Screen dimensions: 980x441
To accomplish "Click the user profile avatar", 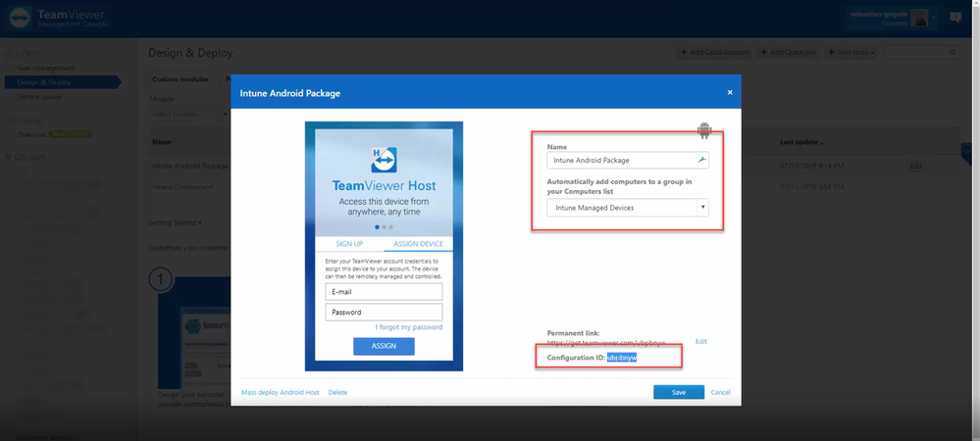I will 919,18.
